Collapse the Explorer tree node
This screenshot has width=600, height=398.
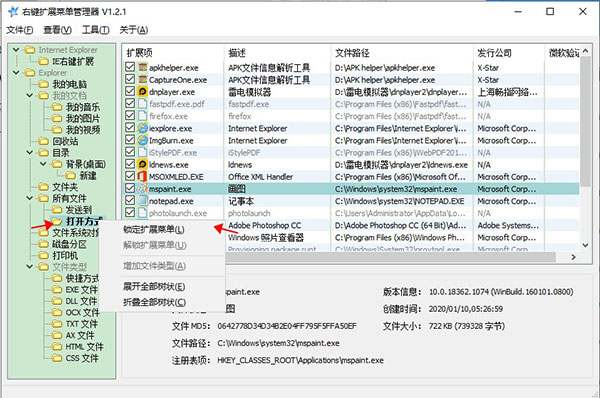(16, 72)
